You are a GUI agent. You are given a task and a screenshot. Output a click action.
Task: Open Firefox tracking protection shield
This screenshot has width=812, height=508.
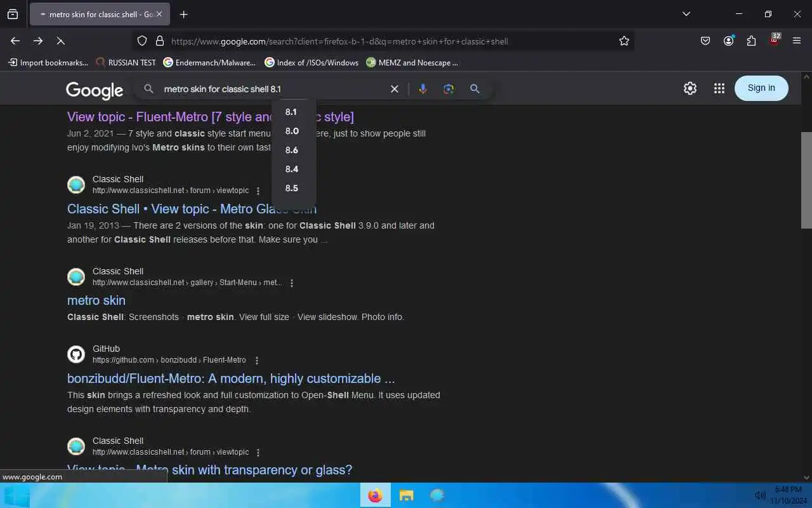142,41
